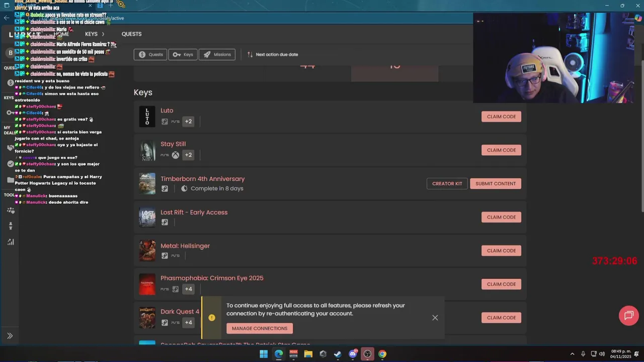This screenshot has width=644, height=362.
Task: Open Lost Rift - Early Access title link
Action: (x=194, y=212)
